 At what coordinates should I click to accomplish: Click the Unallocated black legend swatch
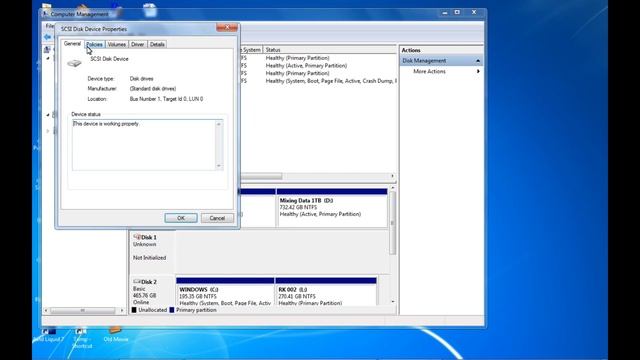tap(134, 310)
